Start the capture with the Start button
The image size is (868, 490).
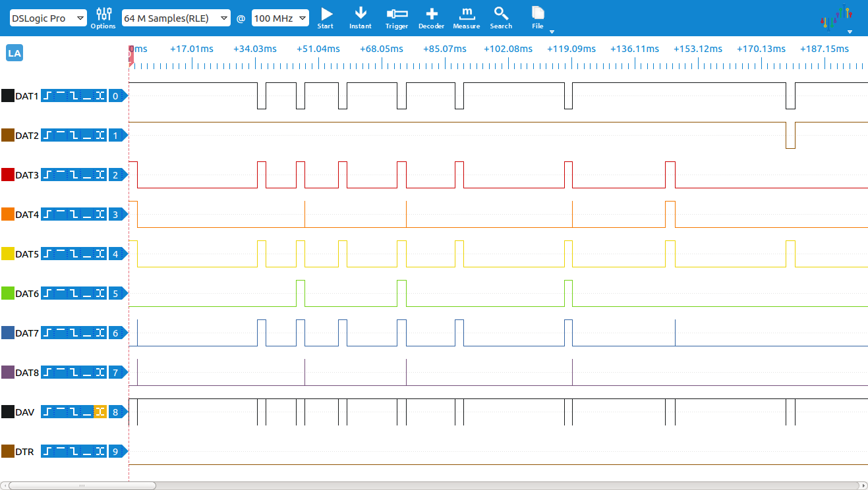[326, 18]
